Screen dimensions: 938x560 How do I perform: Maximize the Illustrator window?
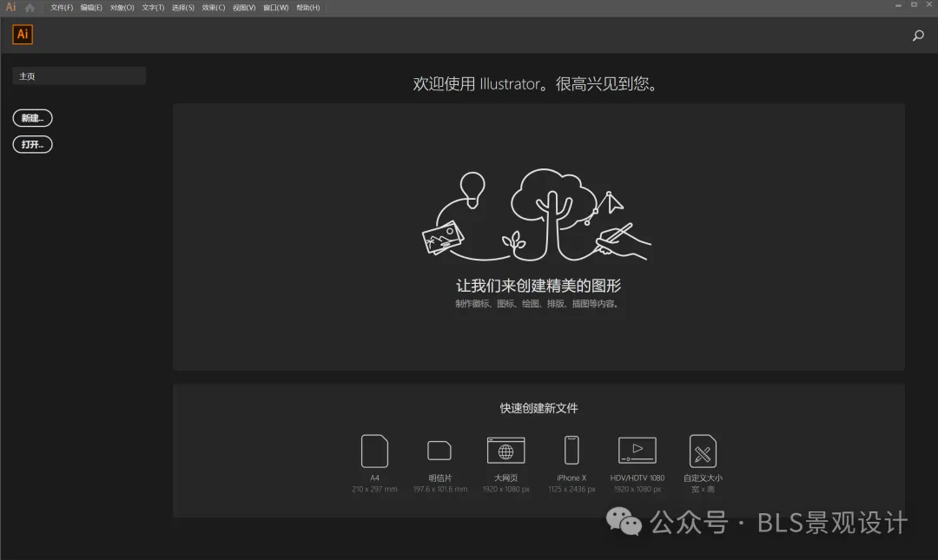pyautogui.click(x=914, y=5)
